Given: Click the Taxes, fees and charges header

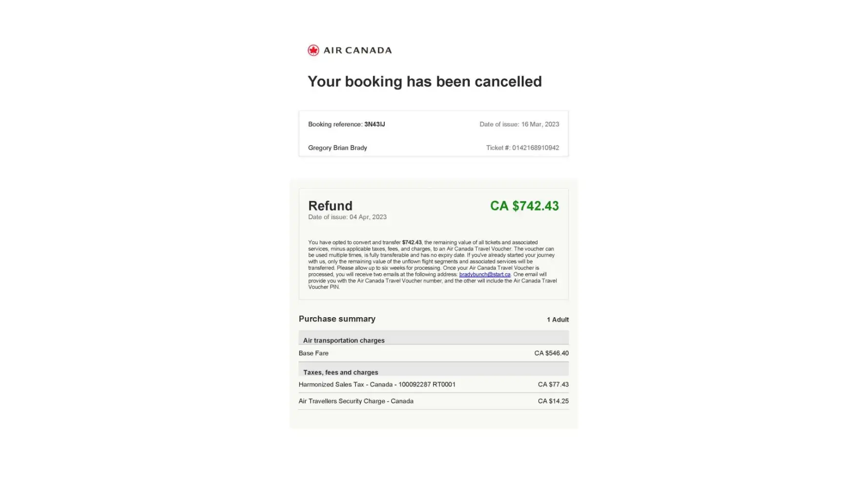Looking at the screenshot, I should pos(340,372).
